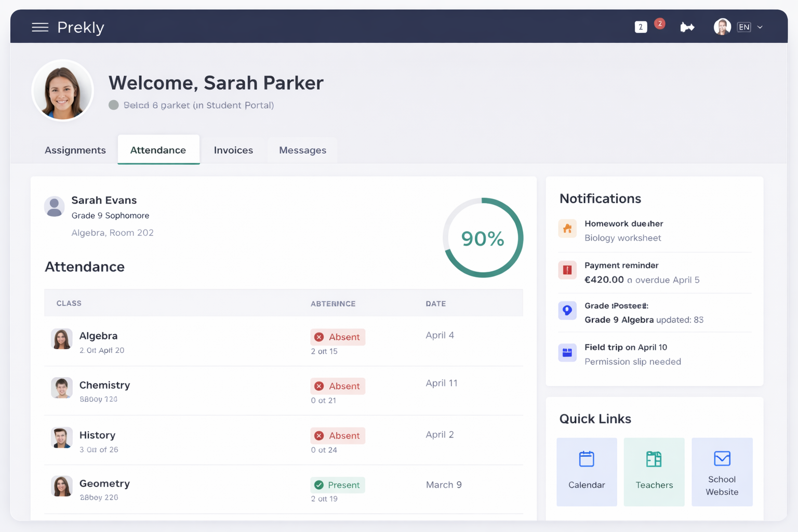
Task: Click the 90% attendance progress ring
Action: [x=483, y=237]
